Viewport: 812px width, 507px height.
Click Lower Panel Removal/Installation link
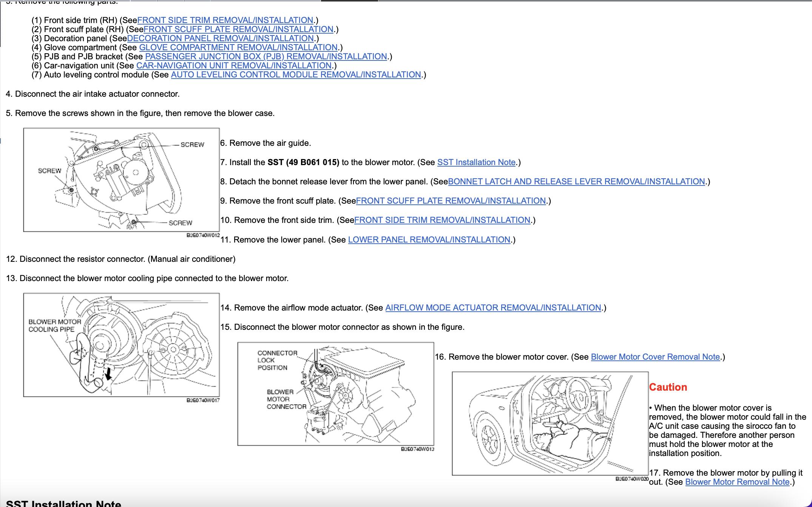click(429, 240)
